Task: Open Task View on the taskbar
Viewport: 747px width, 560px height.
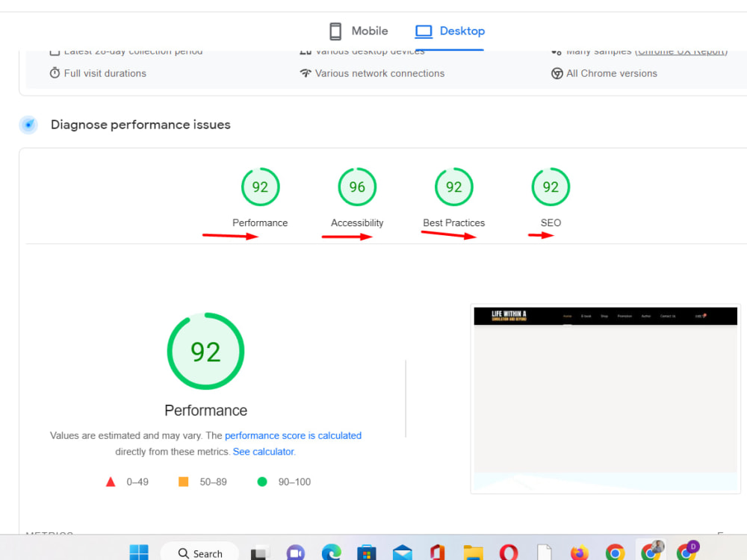Action: click(x=260, y=553)
